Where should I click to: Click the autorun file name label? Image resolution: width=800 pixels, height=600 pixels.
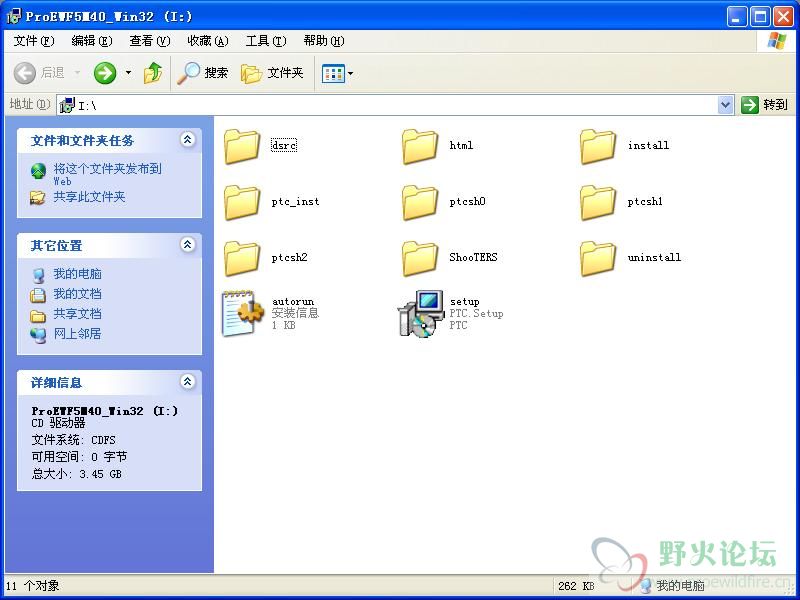[293, 302]
